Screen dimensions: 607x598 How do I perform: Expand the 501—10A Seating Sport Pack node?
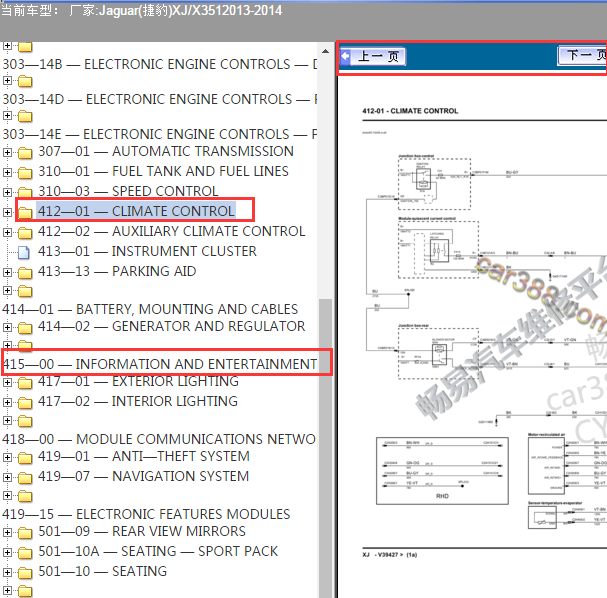click(7, 552)
